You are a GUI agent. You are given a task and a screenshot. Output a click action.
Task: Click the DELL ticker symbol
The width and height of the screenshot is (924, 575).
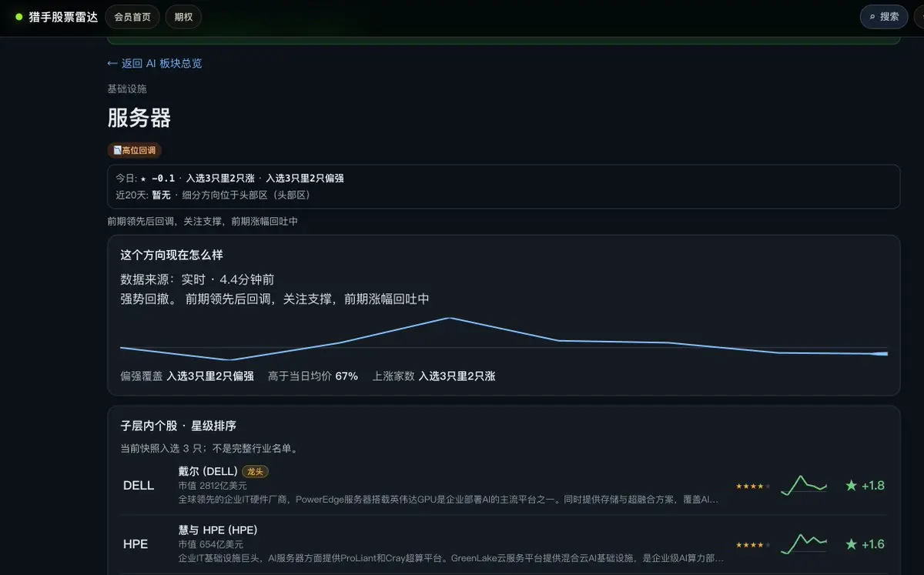click(x=139, y=486)
